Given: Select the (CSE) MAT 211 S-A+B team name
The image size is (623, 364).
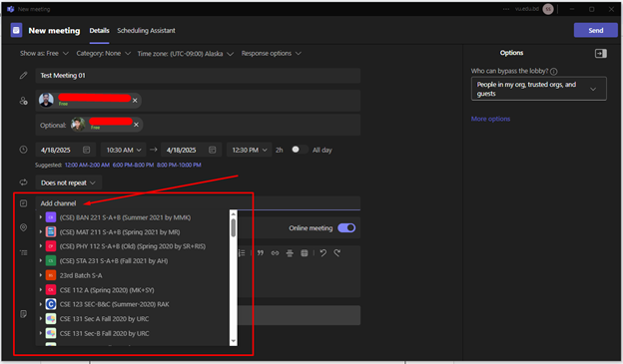Looking at the screenshot, I should [120, 231].
